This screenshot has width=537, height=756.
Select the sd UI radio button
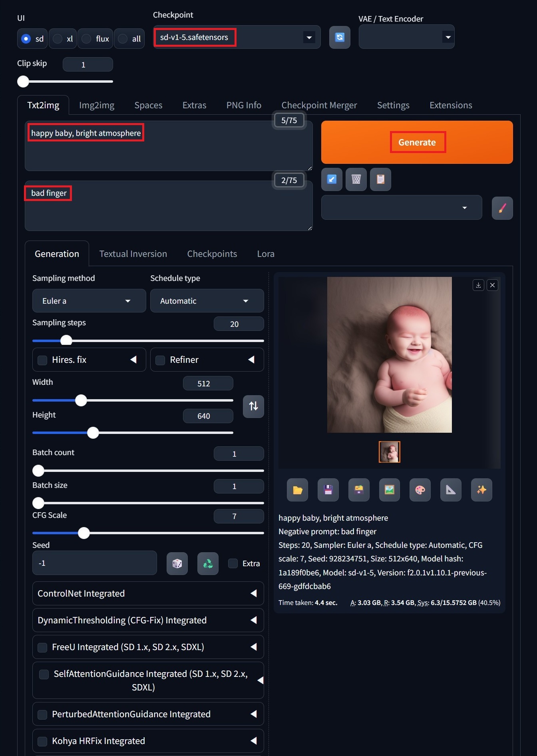click(26, 39)
